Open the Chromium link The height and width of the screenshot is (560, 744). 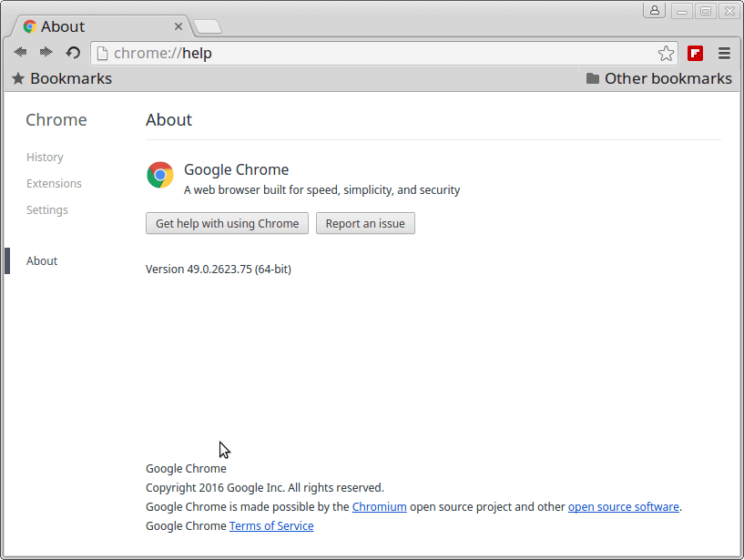379,507
